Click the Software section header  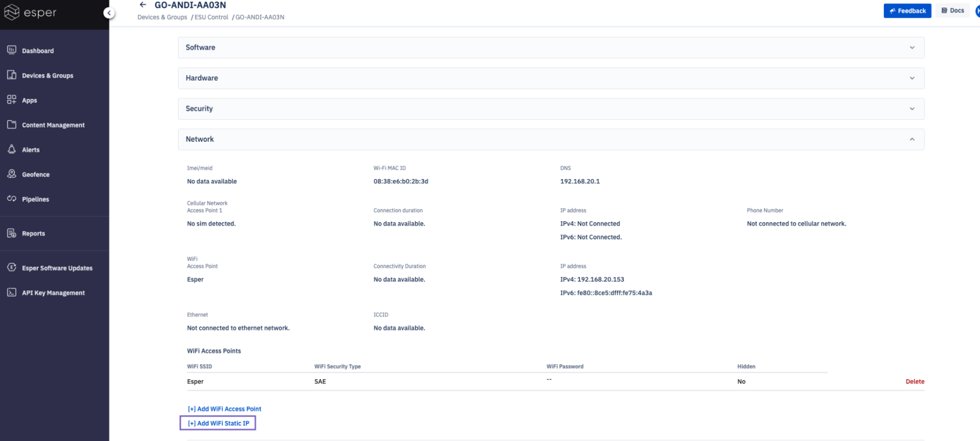[x=551, y=48]
